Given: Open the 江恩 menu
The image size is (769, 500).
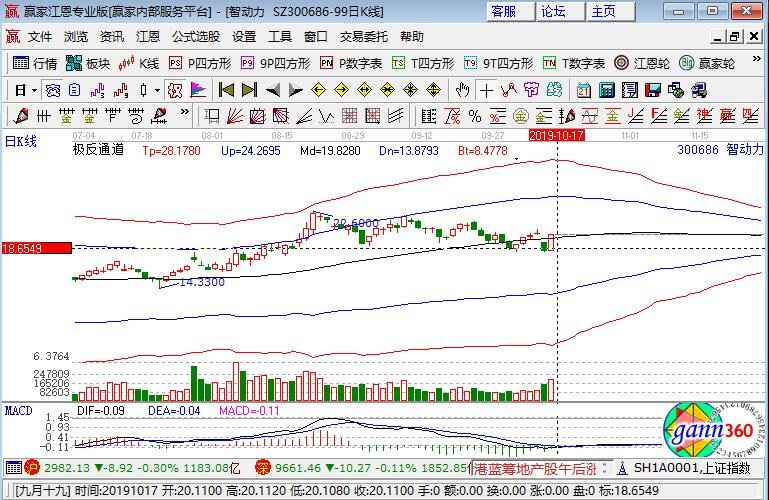Looking at the screenshot, I should (148, 37).
